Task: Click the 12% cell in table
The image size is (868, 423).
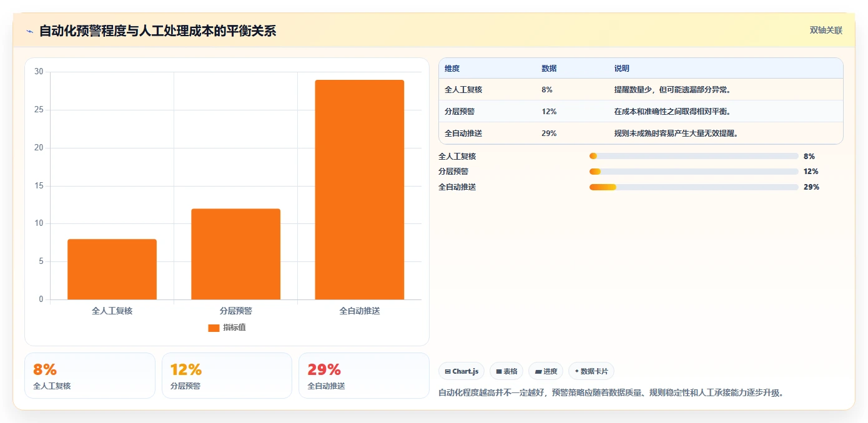Action: [x=549, y=112]
